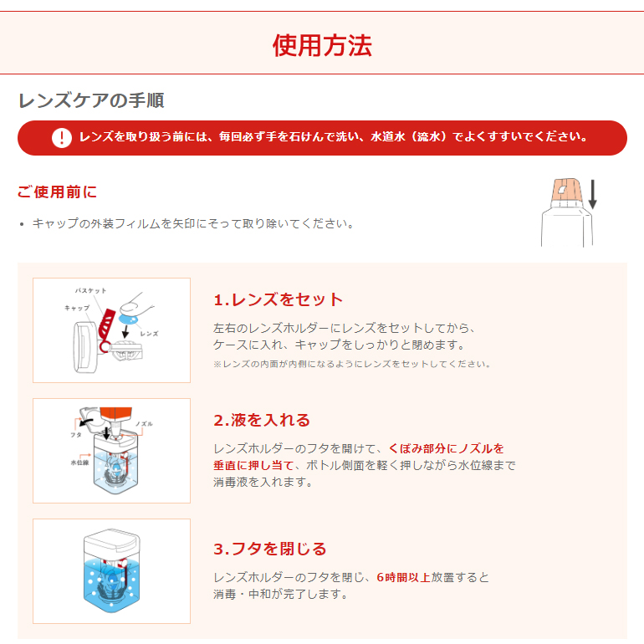Click the small lens-orientation note text
The height and width of the screenshot is (644, 644).
coord(351,364)
